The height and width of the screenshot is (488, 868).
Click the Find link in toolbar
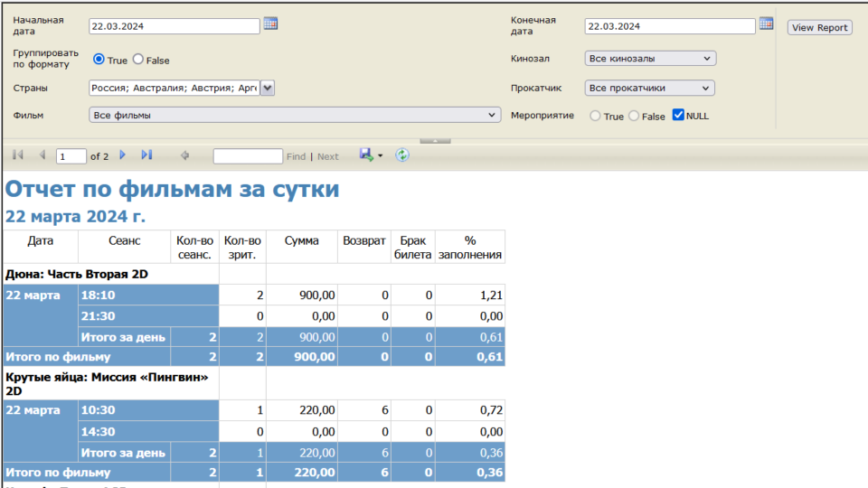pos(296,156)
